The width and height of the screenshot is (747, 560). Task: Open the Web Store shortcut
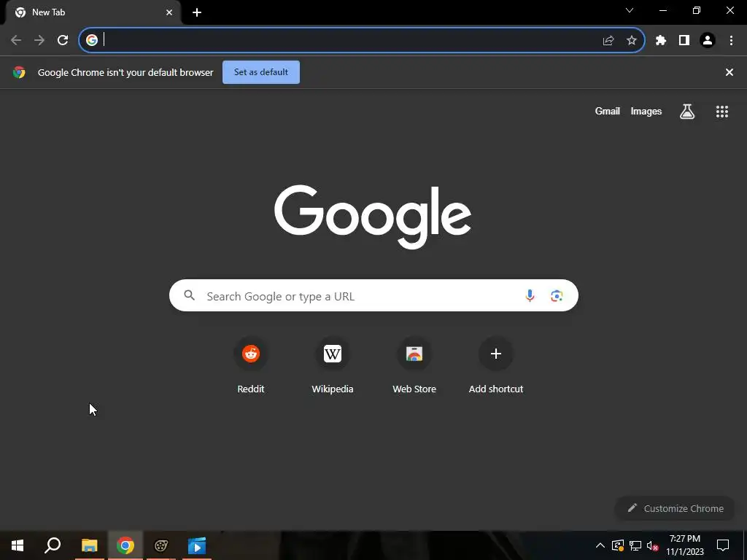click(x=414, y=366)
